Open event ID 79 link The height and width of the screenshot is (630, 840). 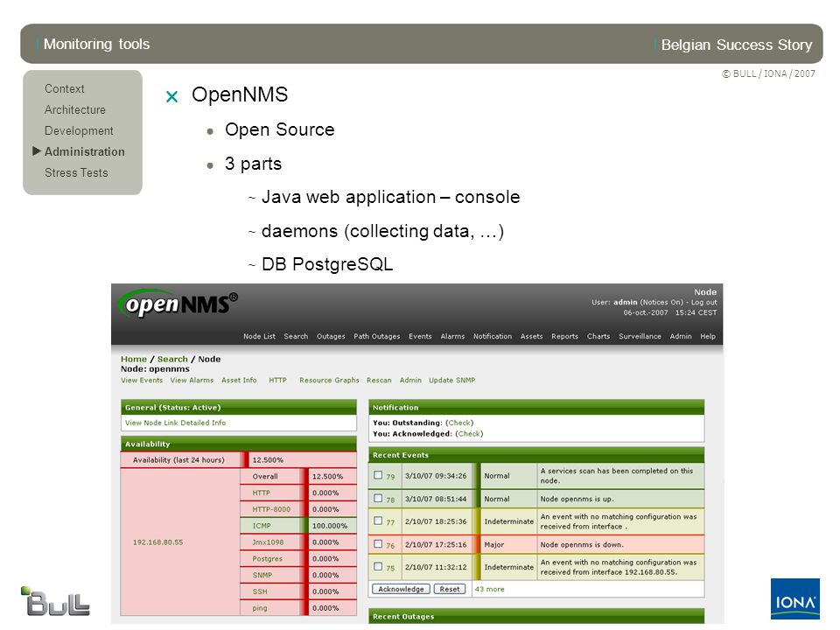pyautogui.click(x=390, y=477)
